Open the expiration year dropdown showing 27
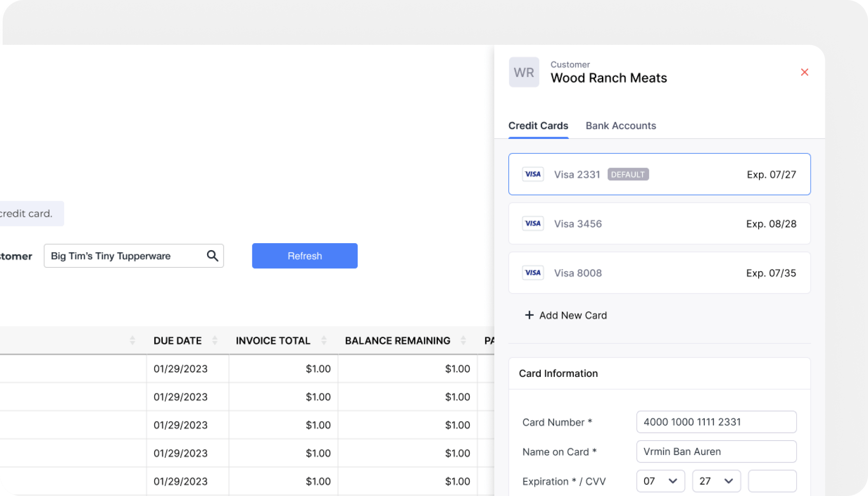868x496 pixels. (x=716, y=481)
